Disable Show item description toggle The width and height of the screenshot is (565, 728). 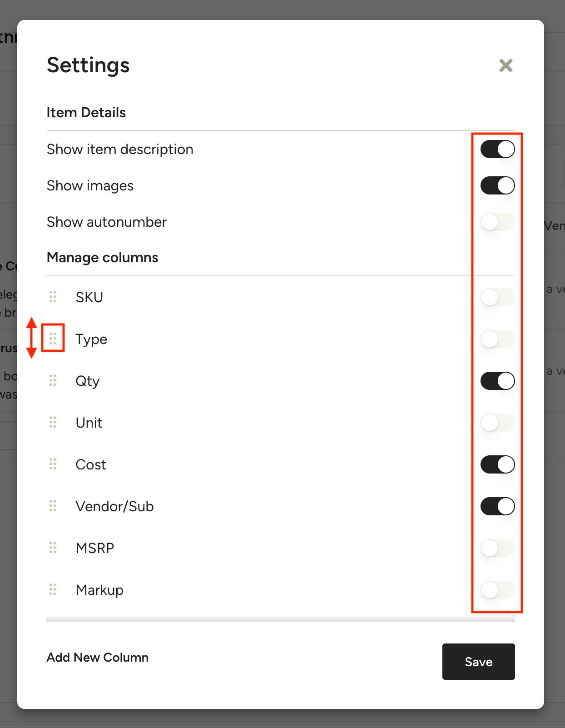click(x=498, y=149)
